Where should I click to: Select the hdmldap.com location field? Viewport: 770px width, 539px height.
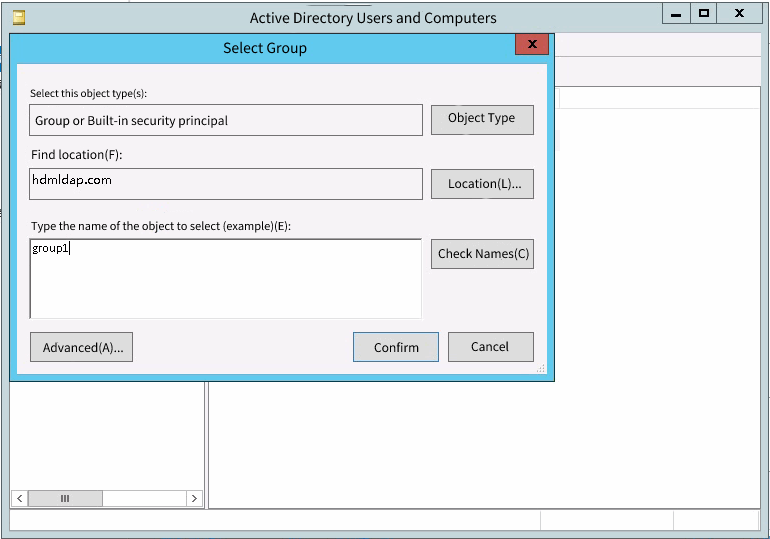pos(226,184)
